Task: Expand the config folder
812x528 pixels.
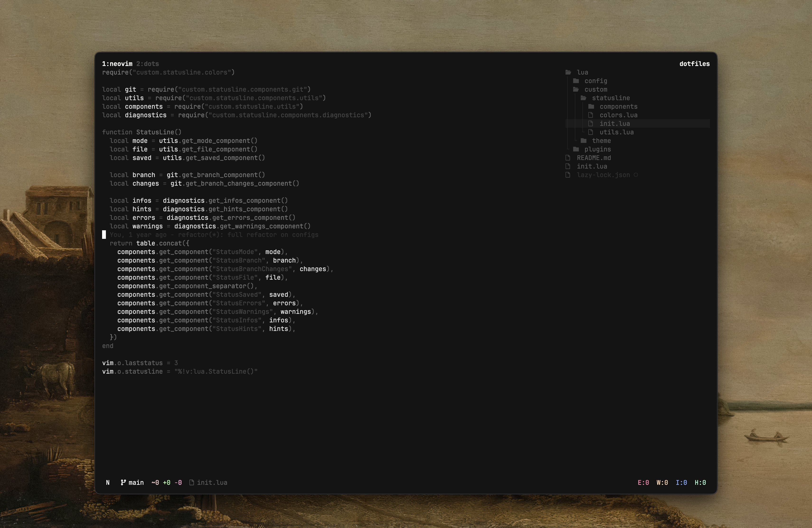Action: pos(595,81)
